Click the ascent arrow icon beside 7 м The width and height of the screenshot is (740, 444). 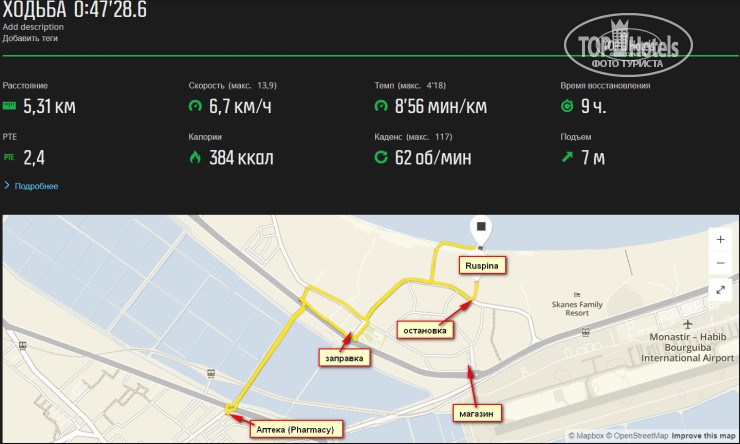pyautogui.click(x=567, y=157)
